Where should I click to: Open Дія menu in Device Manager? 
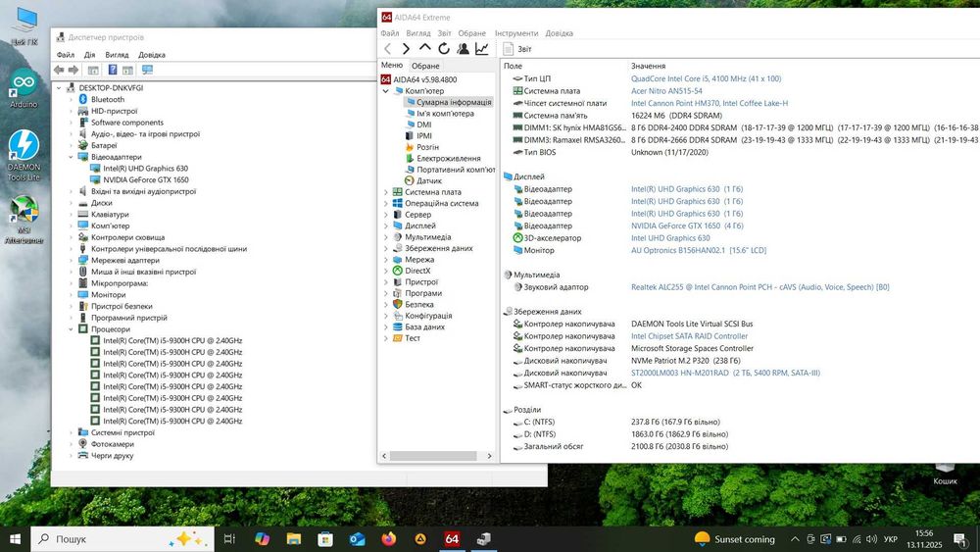tap(89, 54)
